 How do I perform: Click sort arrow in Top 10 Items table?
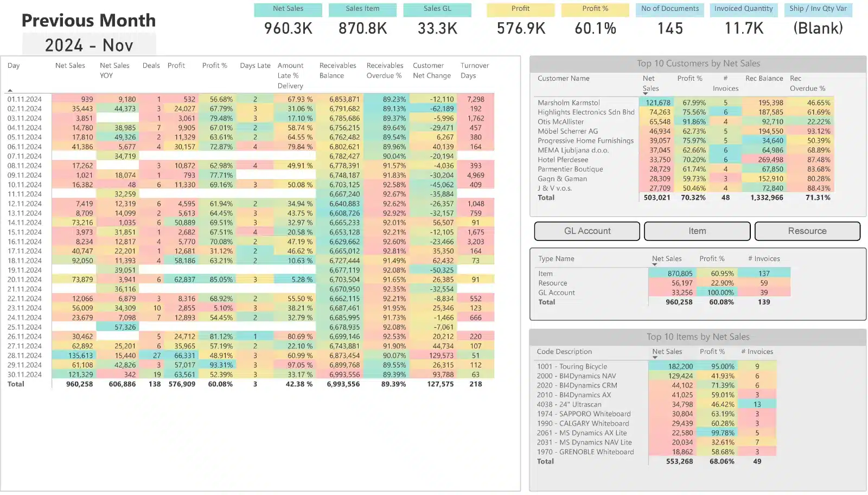(654, 358)
